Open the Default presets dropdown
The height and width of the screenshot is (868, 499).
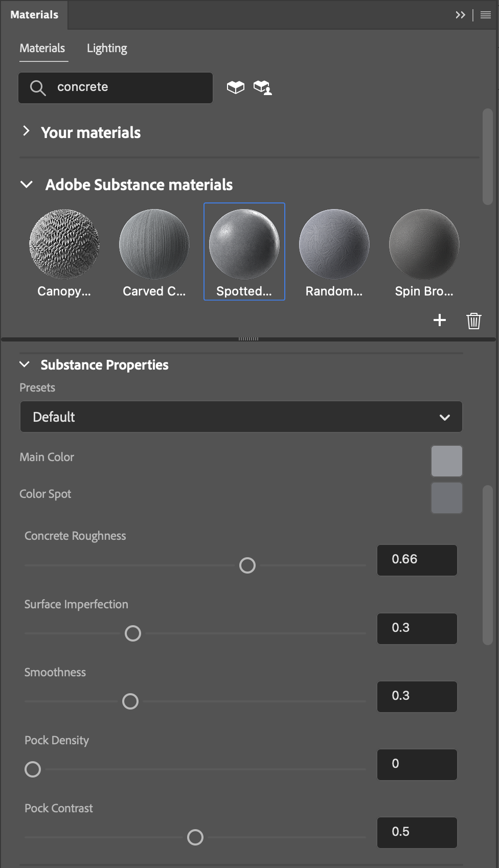coord(241,417)
